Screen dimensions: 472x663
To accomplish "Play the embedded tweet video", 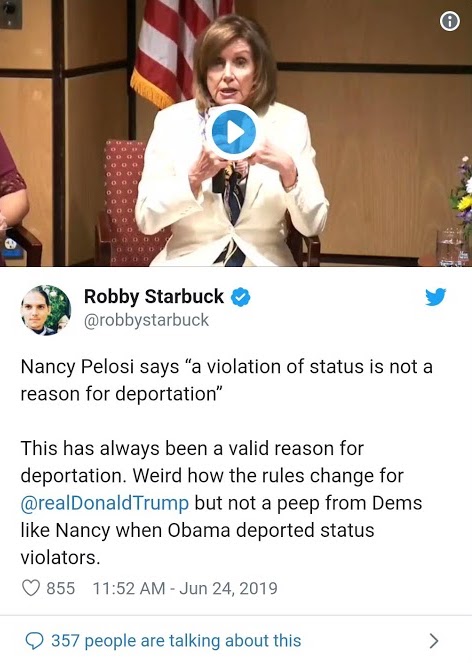I will click(233, 132).
